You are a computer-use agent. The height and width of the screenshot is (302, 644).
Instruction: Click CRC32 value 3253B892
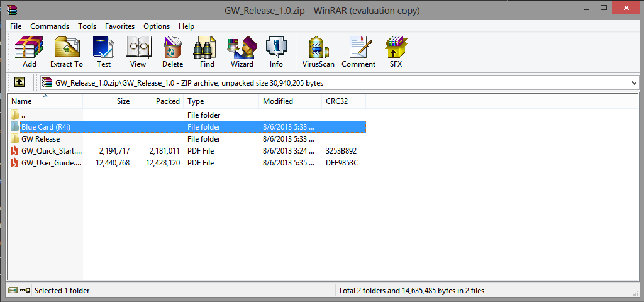coord(341,151)
